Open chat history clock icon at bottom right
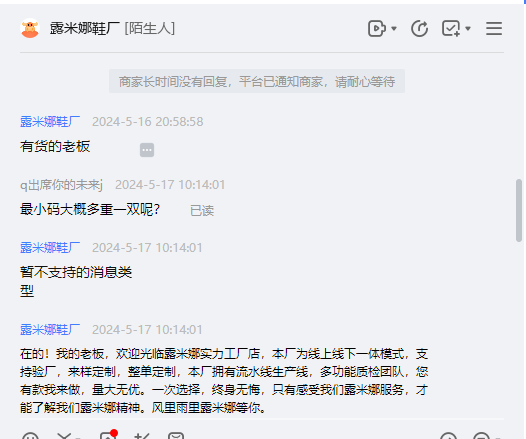526x439 pixels. pos(449,436)
